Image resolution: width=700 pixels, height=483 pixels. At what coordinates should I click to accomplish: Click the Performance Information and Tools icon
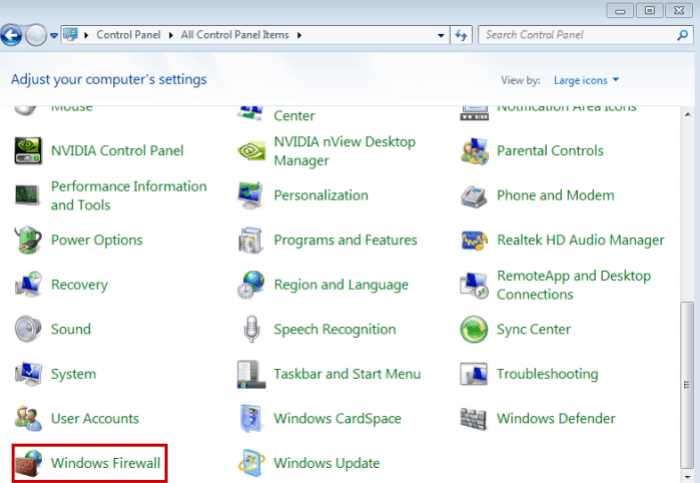[x=28, y=196]
